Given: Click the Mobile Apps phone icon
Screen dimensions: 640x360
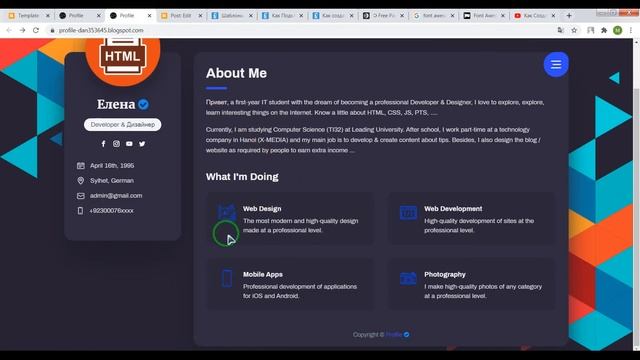Looking at the screenshot, I should pos(227,278).
